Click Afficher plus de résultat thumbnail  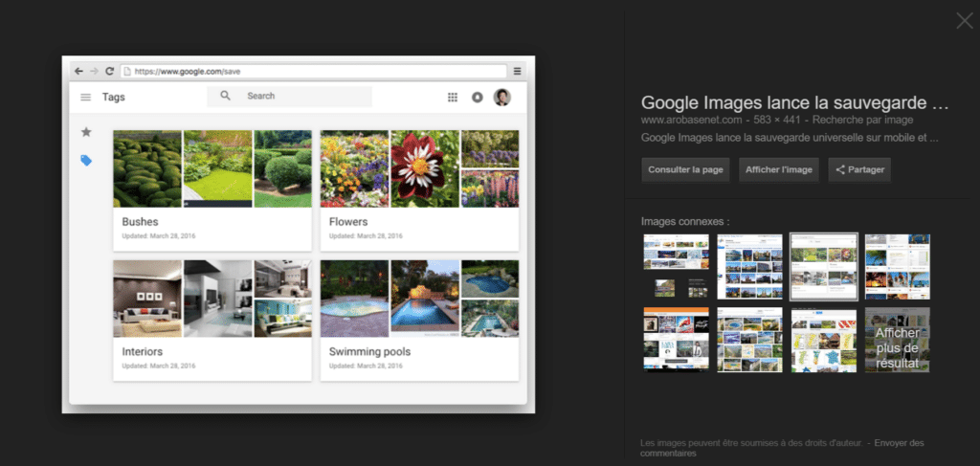point(897,340)
